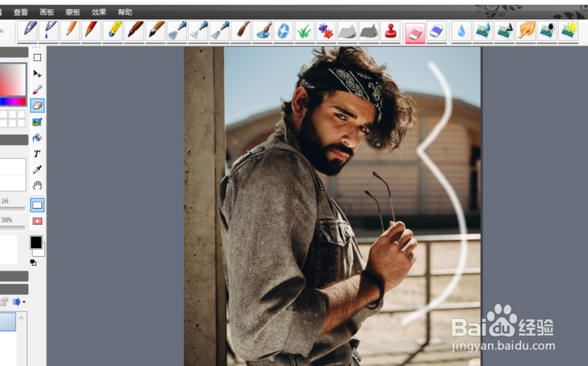Select the pink eraser in top toolbar
588x366 pixels.
[415, 32]
